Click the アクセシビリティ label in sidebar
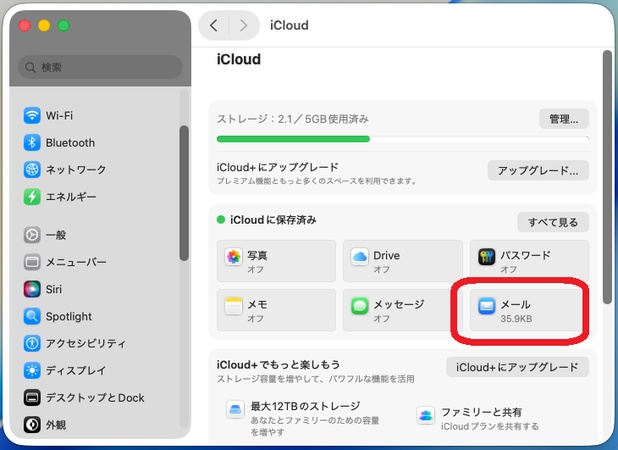This screenshot has height=450, width=618. coord(86,343)
